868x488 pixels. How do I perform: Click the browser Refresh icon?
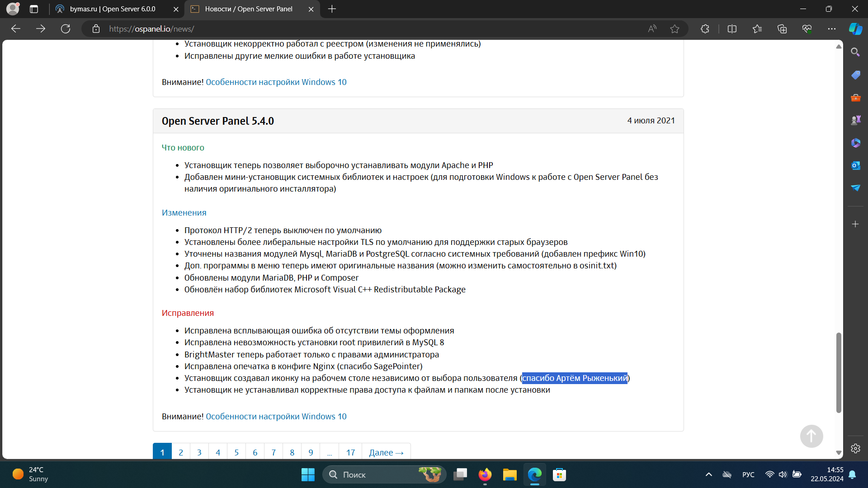pos(66,29)
